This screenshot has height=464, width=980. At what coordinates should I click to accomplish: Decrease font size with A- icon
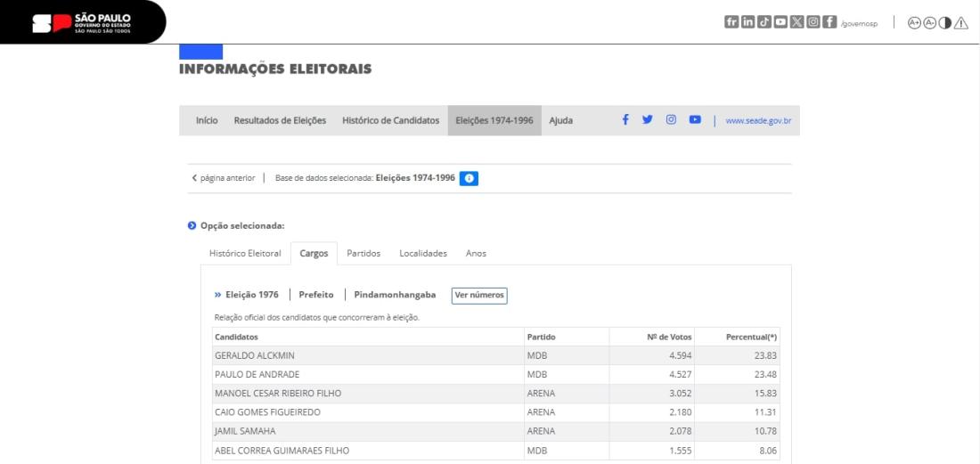click(x=929, y=22)
